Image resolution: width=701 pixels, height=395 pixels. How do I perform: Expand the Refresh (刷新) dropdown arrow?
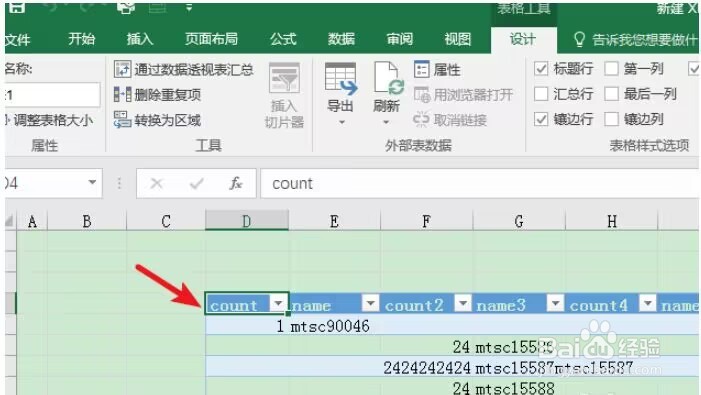[x=386, y=122]
